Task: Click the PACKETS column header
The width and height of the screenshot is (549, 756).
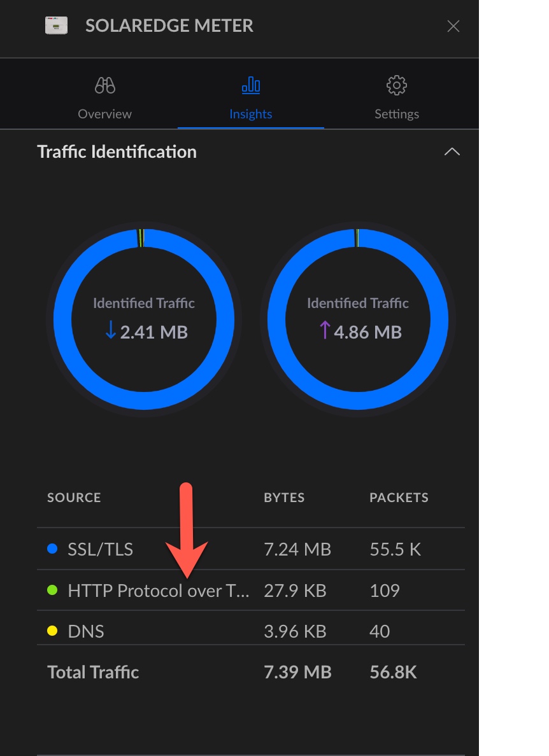Action: point(399,498)
